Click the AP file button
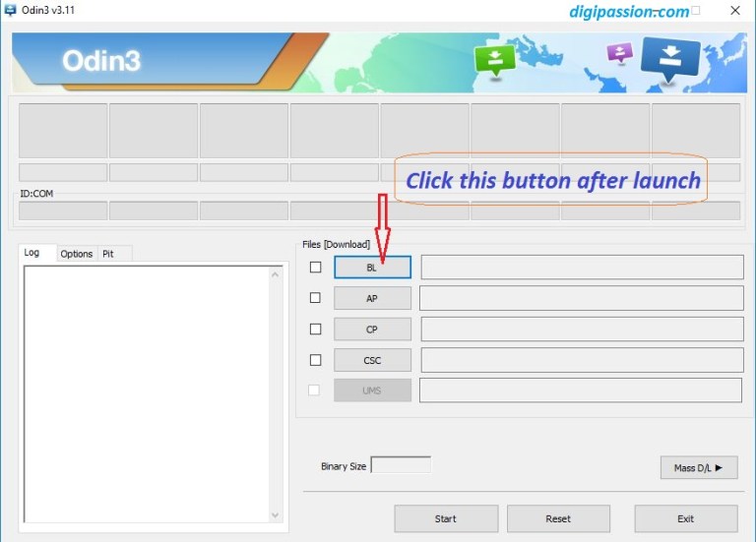Screen dimensions: 756x542 click(x=372, y=298)
